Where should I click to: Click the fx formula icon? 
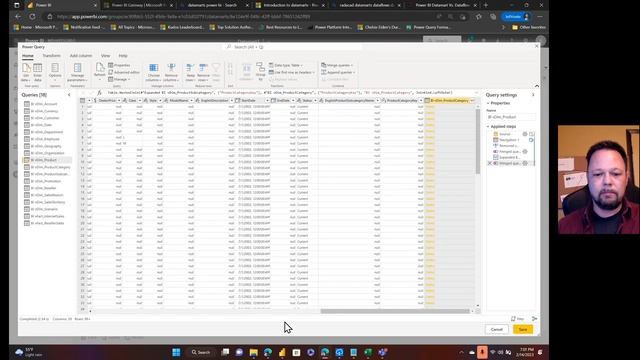point(99,93)
